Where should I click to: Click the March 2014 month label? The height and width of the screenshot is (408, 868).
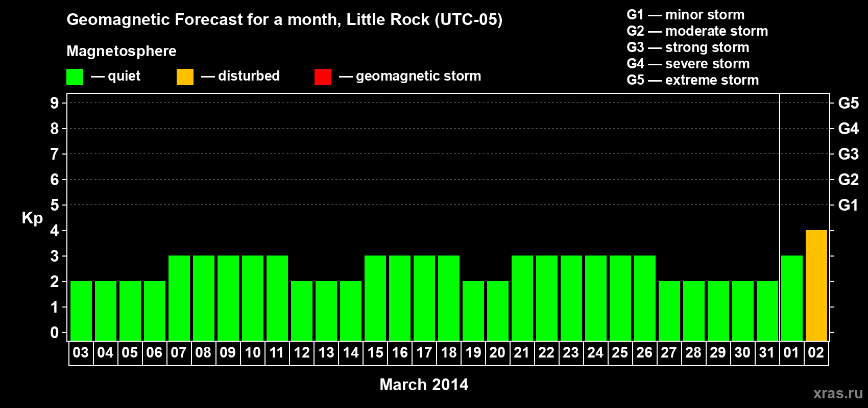424,385
